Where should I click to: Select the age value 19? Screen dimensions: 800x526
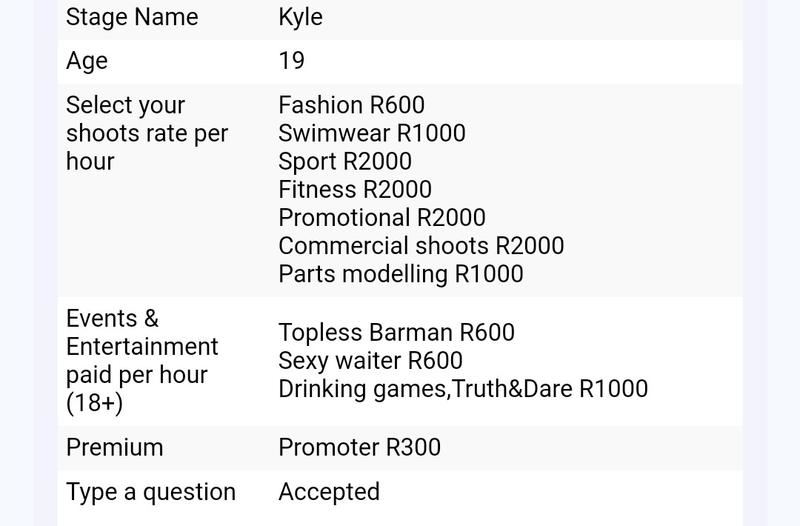tap(292, 61)
